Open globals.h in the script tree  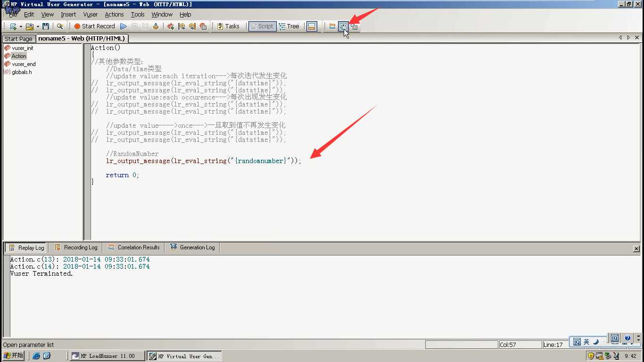pyautogui.click(x=22, y=72)
